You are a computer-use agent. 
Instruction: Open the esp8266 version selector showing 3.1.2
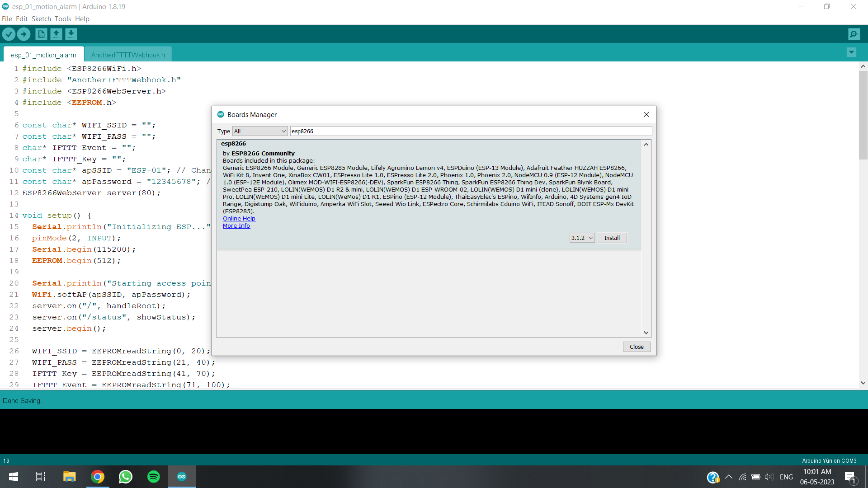pyautogui.click(x=582, y=238)
